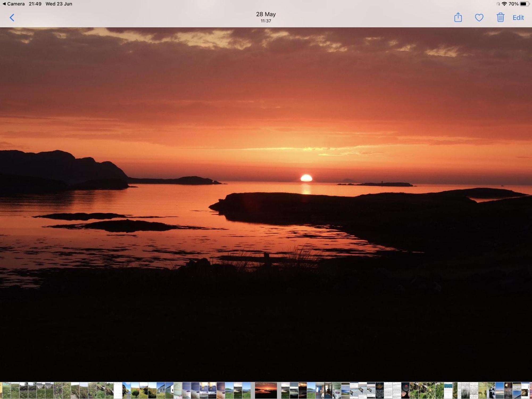Tap the main sunset photo
The image size is (532, 399).
[266, 204]
